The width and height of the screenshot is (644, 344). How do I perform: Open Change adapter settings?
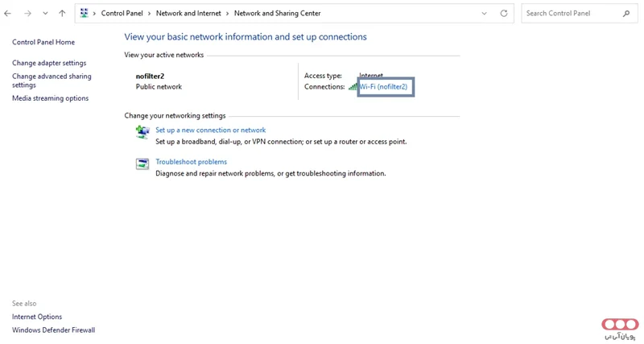[x=49, y=63]
